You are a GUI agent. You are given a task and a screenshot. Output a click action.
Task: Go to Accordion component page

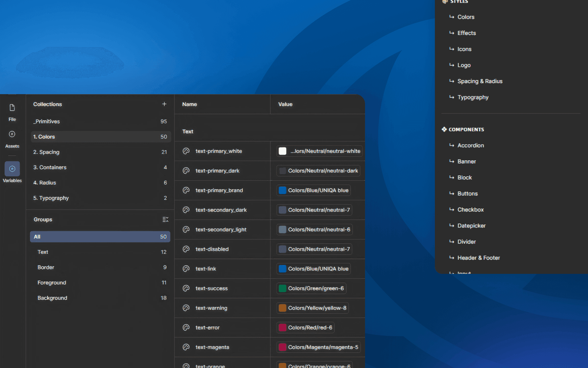point(471,146)
